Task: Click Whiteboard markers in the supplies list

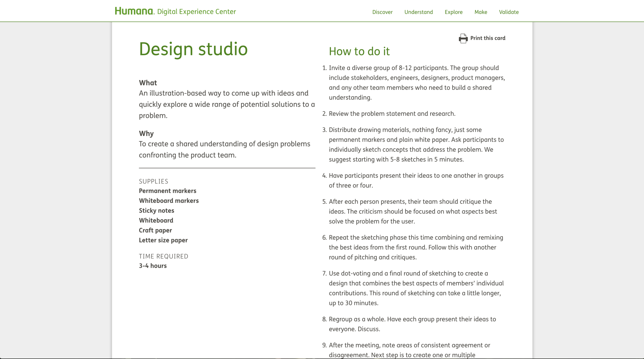Action: (x=169, y=201)
